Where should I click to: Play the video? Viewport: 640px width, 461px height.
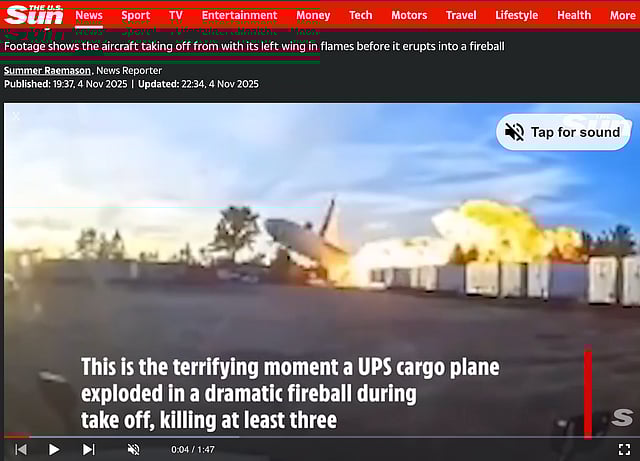pos(53,450)
